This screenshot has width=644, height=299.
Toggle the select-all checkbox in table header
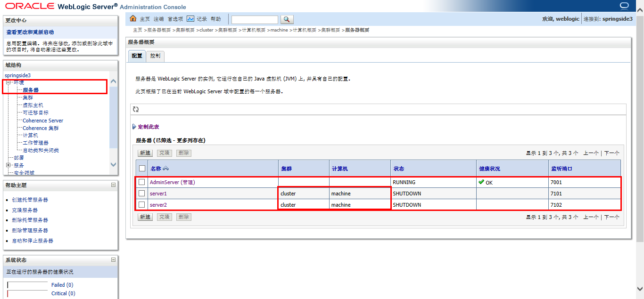coord(142,168)
